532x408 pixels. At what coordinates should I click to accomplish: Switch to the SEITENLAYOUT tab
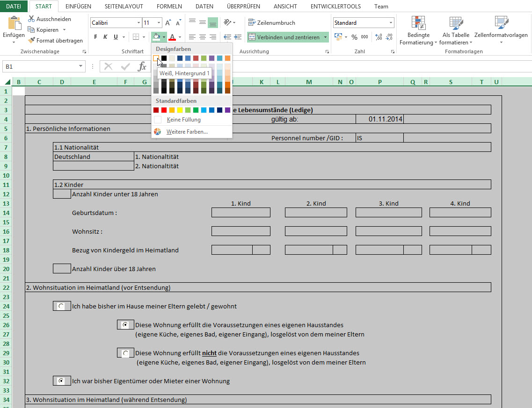click(x=124, y=6)
